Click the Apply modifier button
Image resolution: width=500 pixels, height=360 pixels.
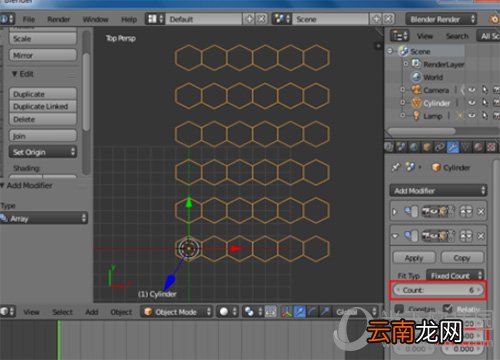coord(414,258)
